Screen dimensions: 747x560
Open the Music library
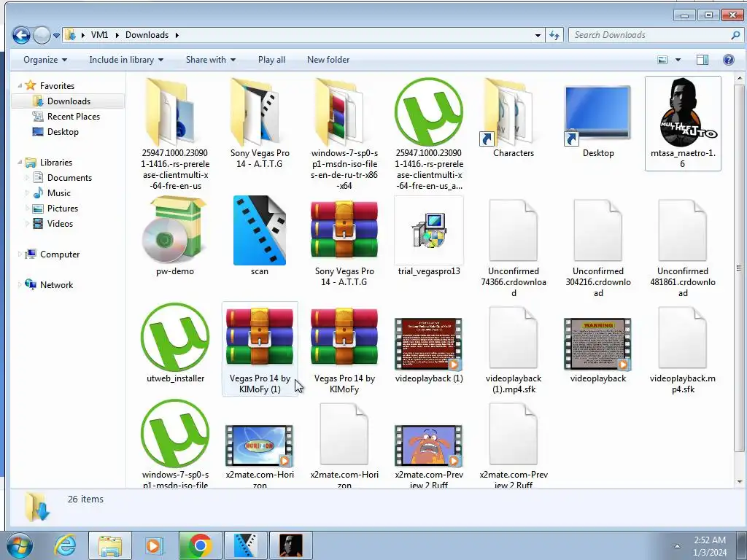[58, 192]
